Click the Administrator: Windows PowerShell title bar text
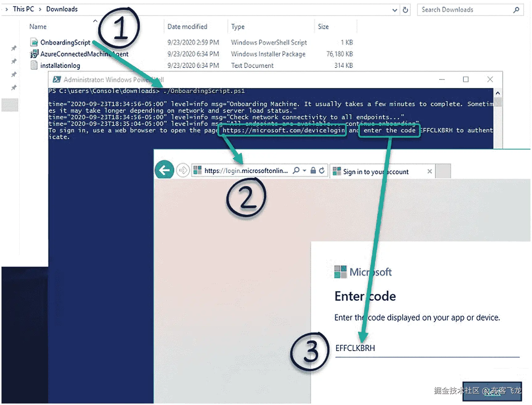532x405 pixels. [x=114, y=80]
